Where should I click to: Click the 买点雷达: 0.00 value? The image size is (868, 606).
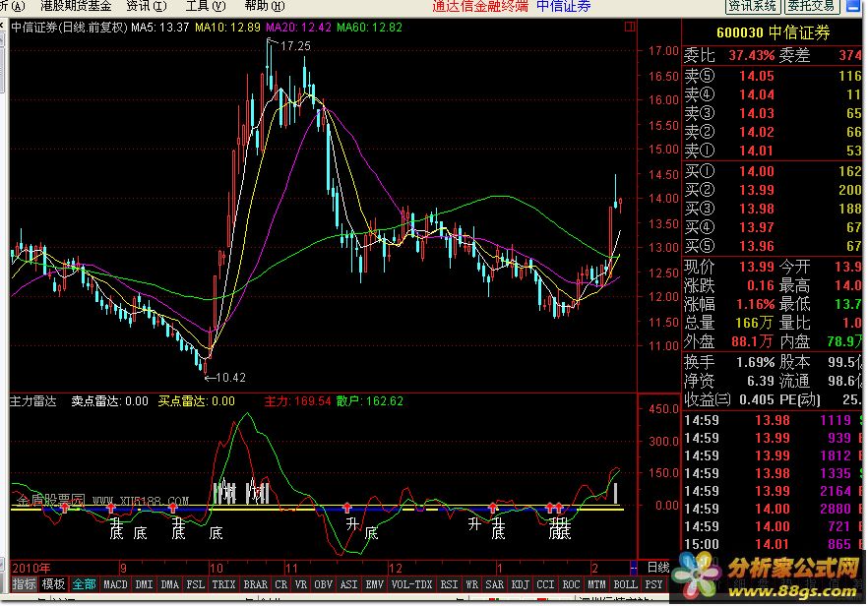[197, 401]
